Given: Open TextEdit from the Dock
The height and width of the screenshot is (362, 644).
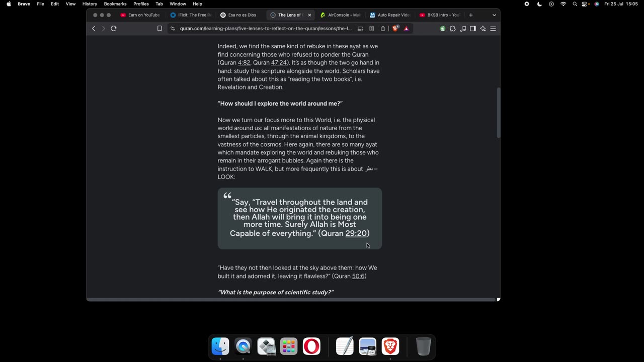Looking at the screenshot, I should 345,346.
